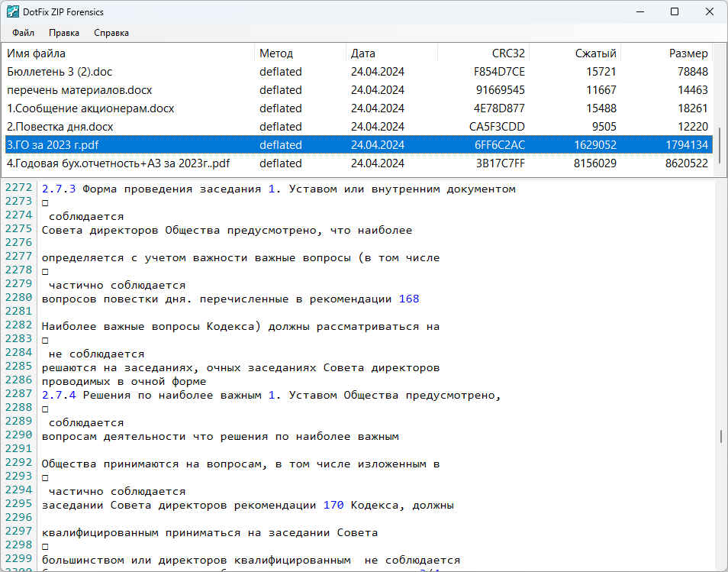Sort by Размер column header
The width and height of the screenshot is (728, 572).
(665, 53)
